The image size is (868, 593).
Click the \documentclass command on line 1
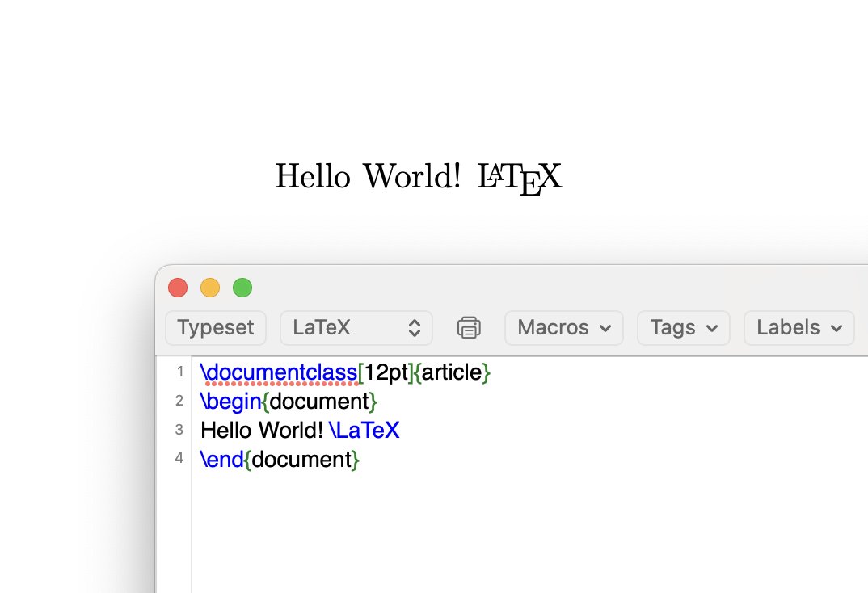[279, 372]
